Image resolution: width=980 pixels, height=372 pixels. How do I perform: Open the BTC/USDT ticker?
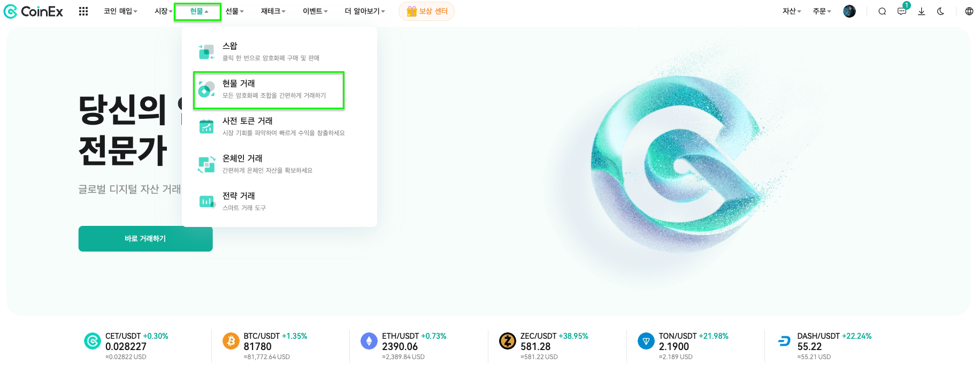[x=265, y=346]
